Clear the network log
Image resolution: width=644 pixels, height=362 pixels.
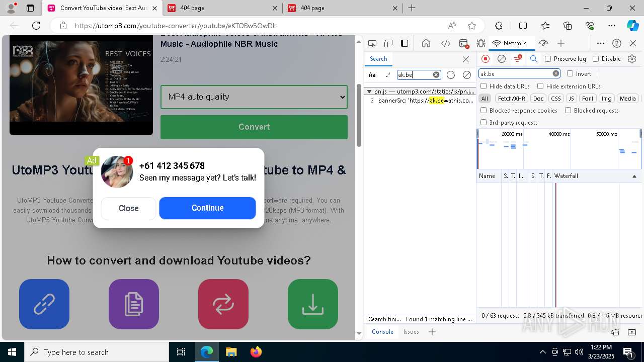[x=502, y=59]
